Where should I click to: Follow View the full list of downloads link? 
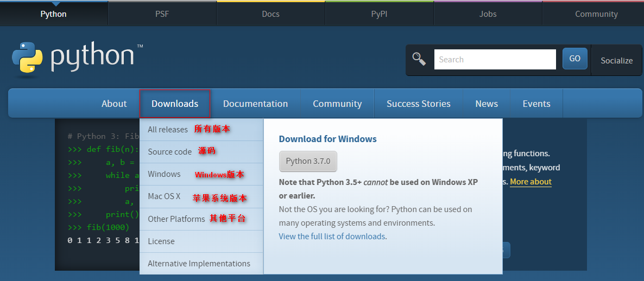point(332,237)
